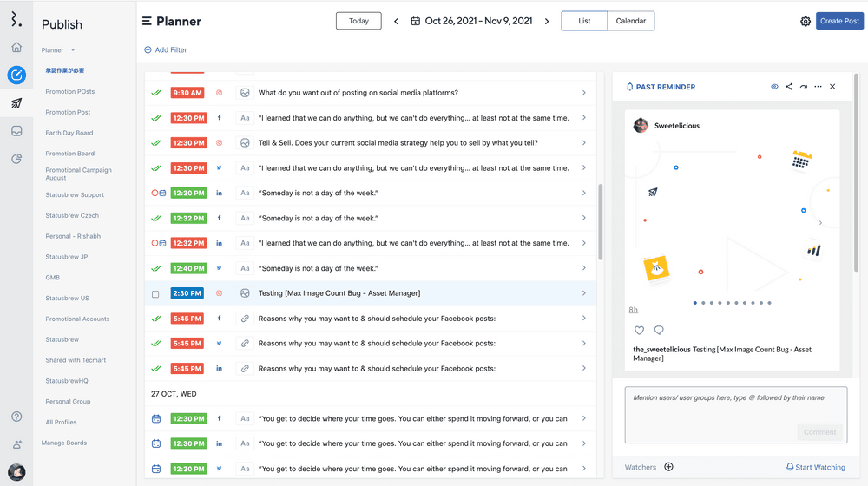Image resolution: width=868 pixels, height=486 pixels.
Task: Open the Inbox icon in sidebar
Action: tap(16, 131)
